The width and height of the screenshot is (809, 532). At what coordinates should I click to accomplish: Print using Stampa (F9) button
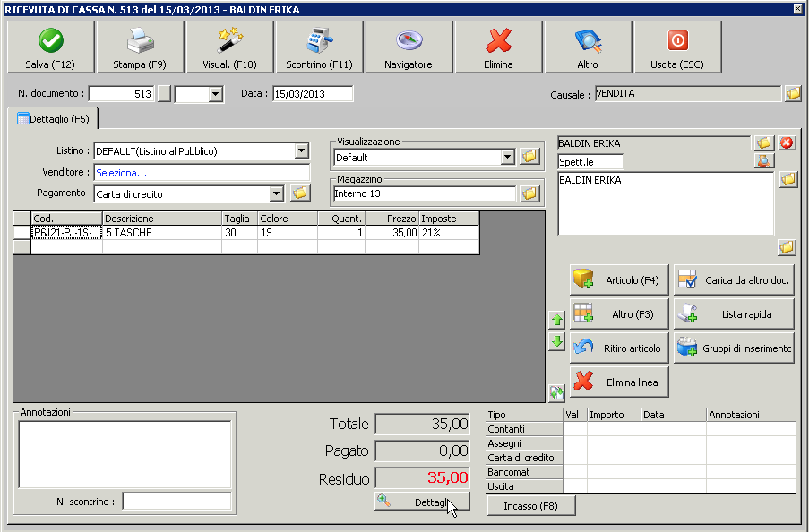[140, 47]
